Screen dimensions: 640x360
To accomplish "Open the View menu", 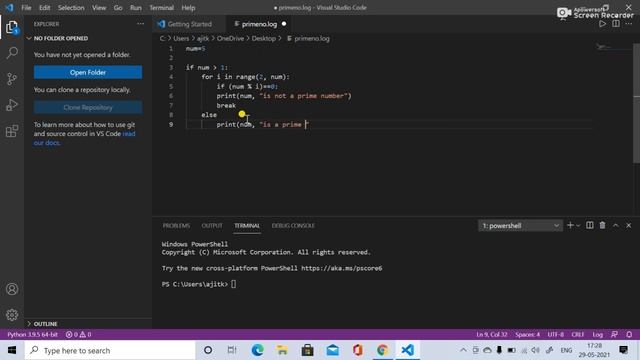I will [x=99, y=7].
